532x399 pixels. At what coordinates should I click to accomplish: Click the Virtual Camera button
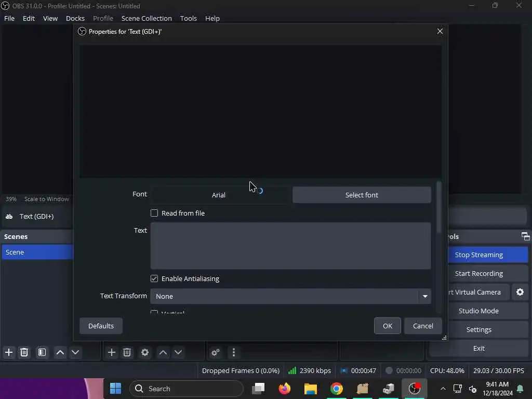pyautogui.click(x=478, y=292)
